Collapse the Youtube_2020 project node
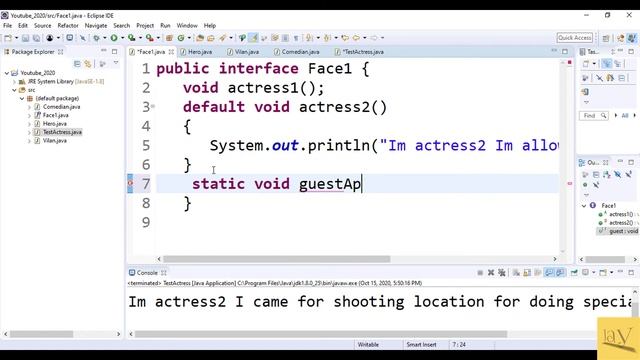640x360 pixels. 7,73
